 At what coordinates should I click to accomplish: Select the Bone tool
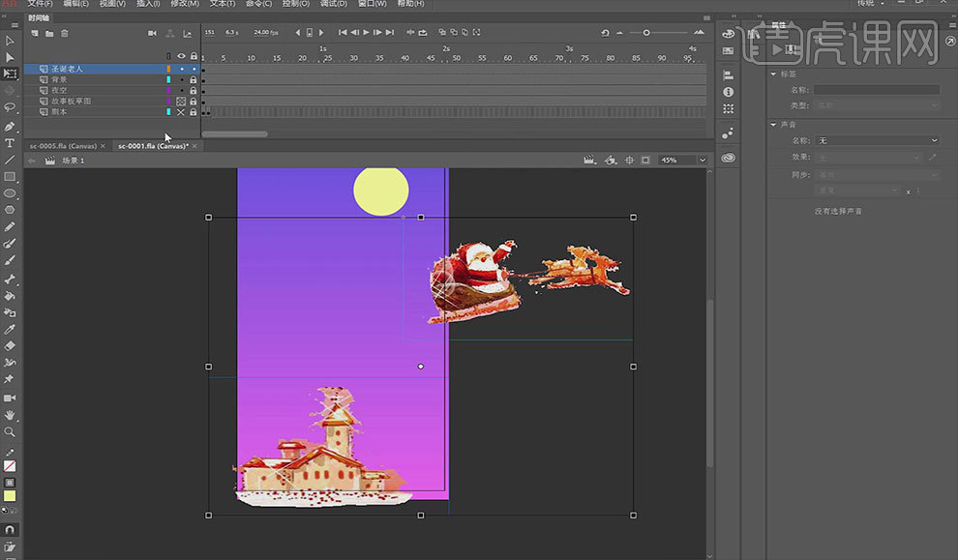pyautogui.click(x=9, y=280)
